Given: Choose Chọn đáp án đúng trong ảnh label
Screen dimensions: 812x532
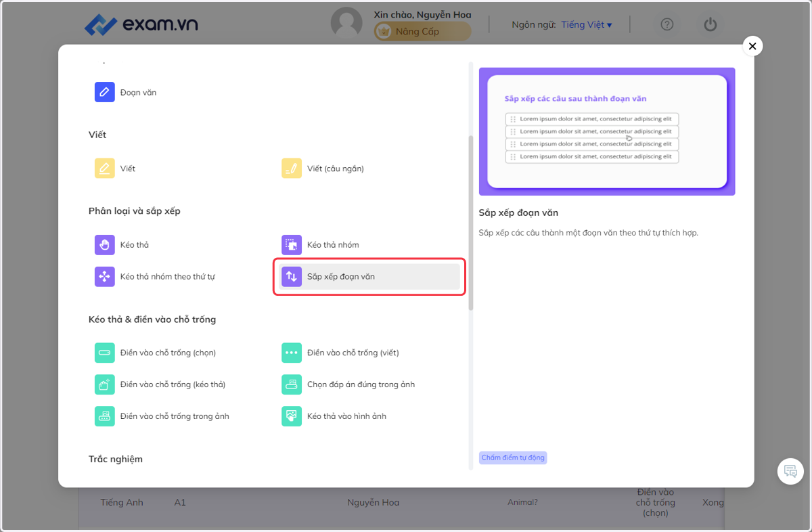Looking at the screenshot, I should pos(361,384).
